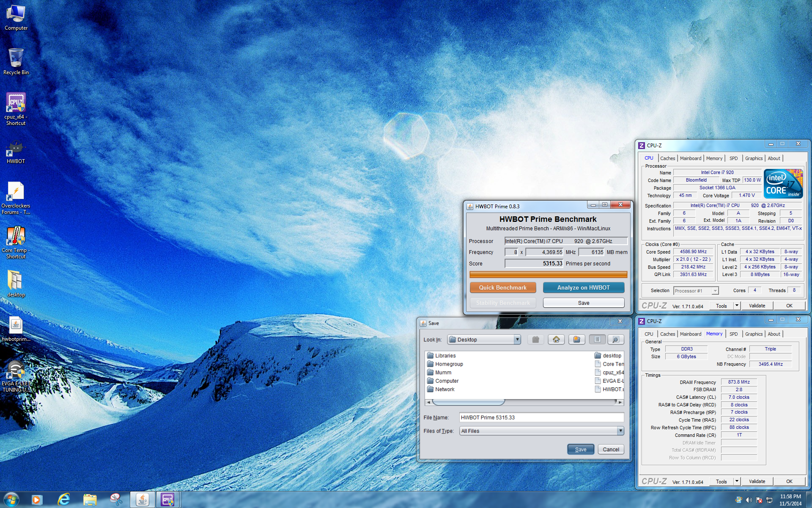Click Save in the HWBOT Prime window
Screen dimensions: 812x508
coord(584,303)
